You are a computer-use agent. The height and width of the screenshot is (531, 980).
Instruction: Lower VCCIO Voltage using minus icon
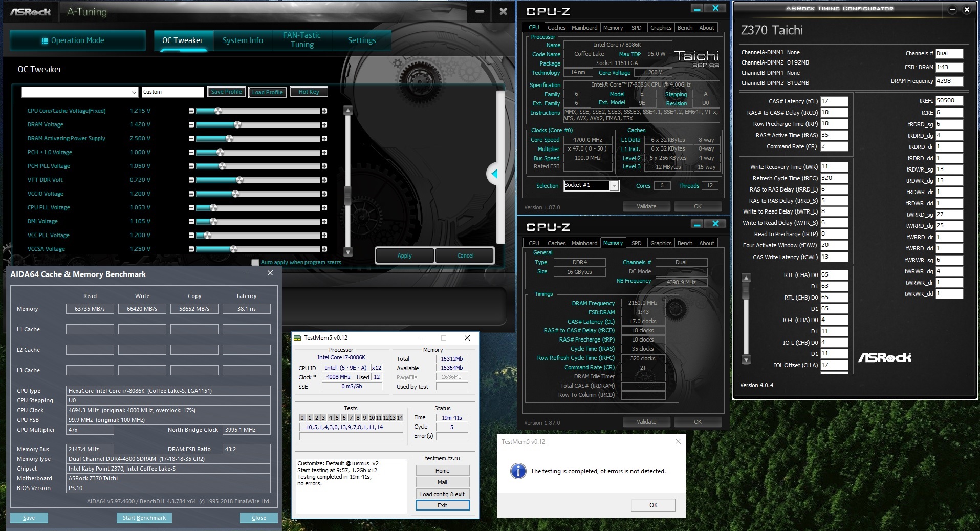(191, 194)
